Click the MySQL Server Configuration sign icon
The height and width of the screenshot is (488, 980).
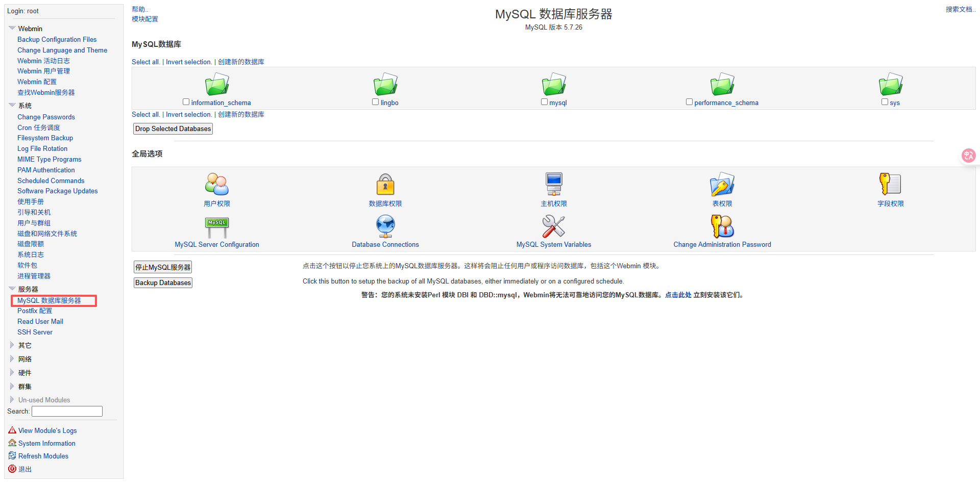pos(217,227)
